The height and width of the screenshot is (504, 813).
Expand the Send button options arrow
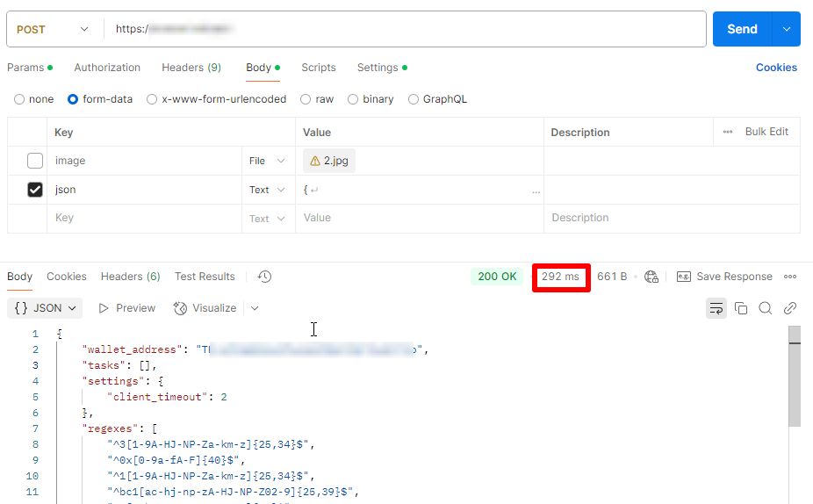point(786,29)
